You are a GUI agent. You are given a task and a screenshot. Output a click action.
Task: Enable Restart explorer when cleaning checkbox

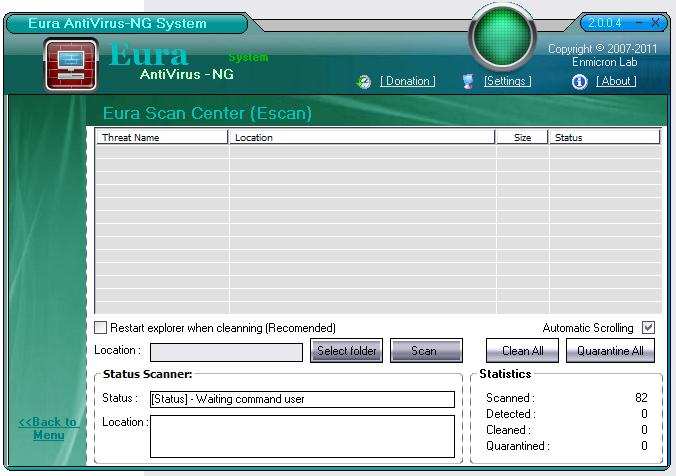click(x=100, y=328)
